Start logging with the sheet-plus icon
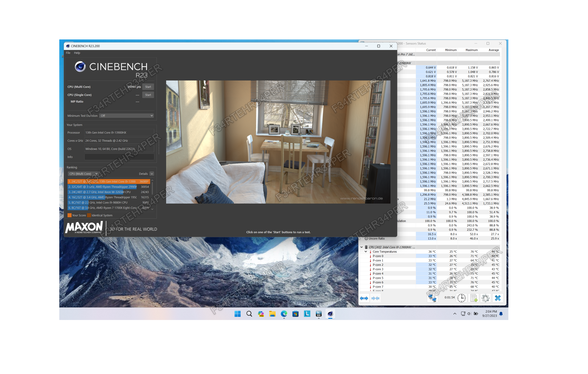Viewport: 588px width, 374px height. coord(474,298)
